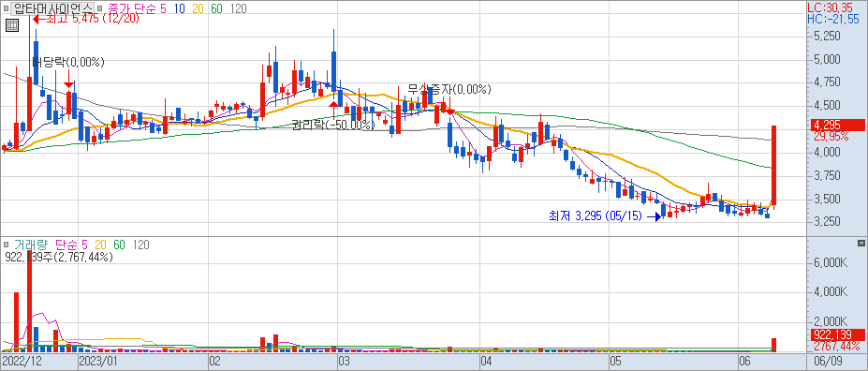Click the 03 month label on date axis
This screenshot has width=868, height=371.
pos(345,362)
